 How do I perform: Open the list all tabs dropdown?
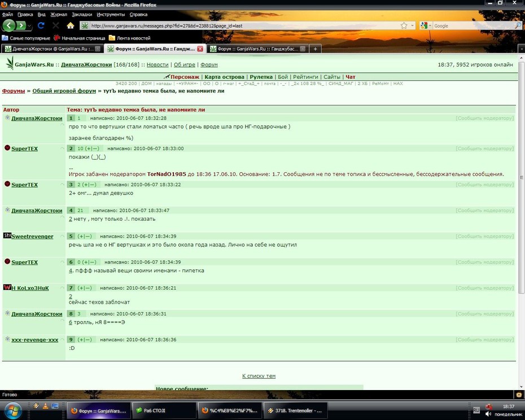point(522,49)
